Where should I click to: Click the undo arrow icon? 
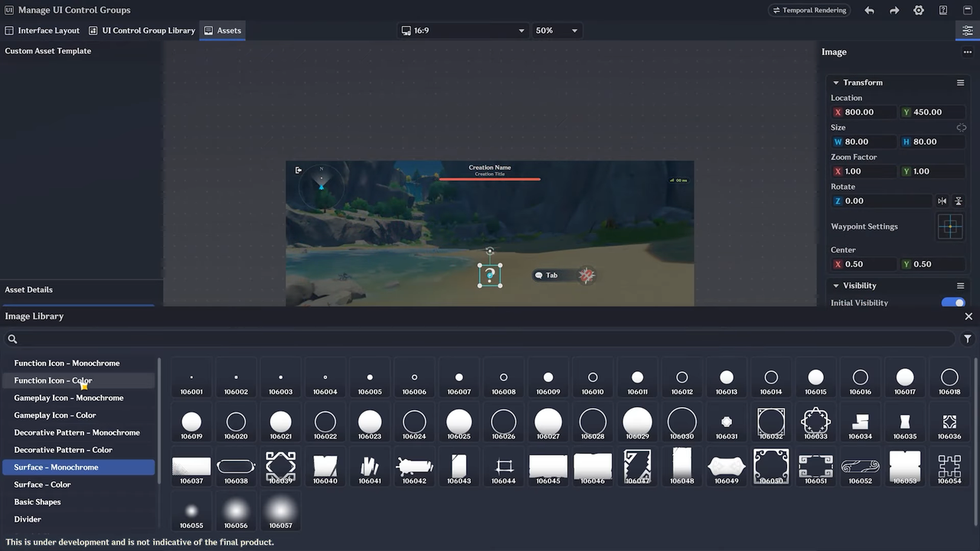click(x=869, y=10)
